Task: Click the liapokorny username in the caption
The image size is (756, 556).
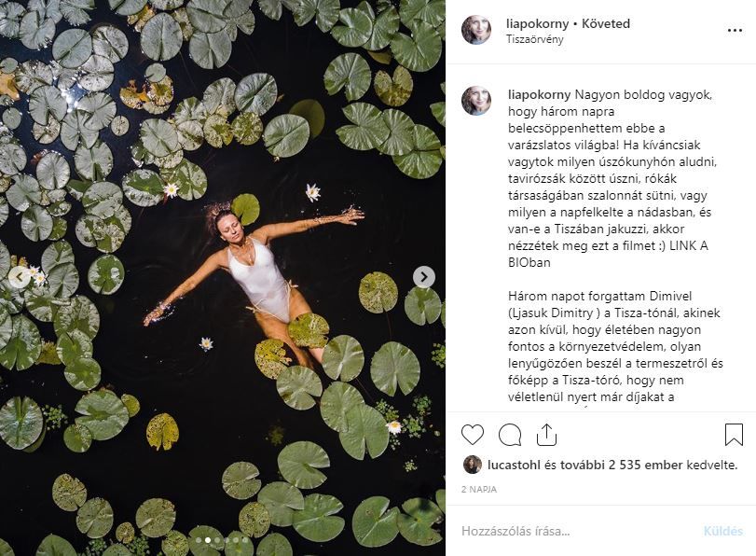Action: (539, 94)
